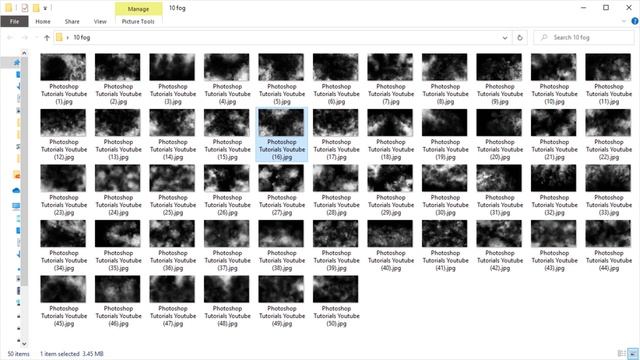Image resolution: width=640 pixels, height=360 pixels.
Task: Refresh the 10 fog folder
Action: tap(520, 38)
